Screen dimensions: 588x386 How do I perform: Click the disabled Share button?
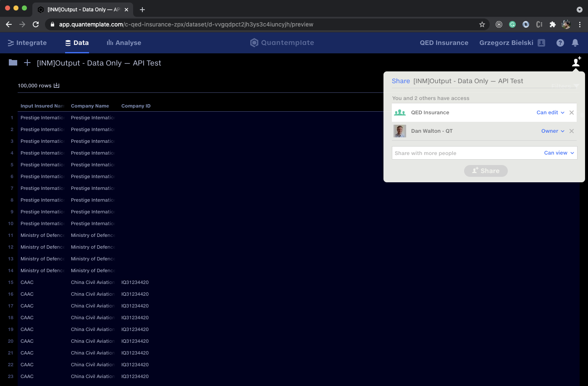[486, 171]
